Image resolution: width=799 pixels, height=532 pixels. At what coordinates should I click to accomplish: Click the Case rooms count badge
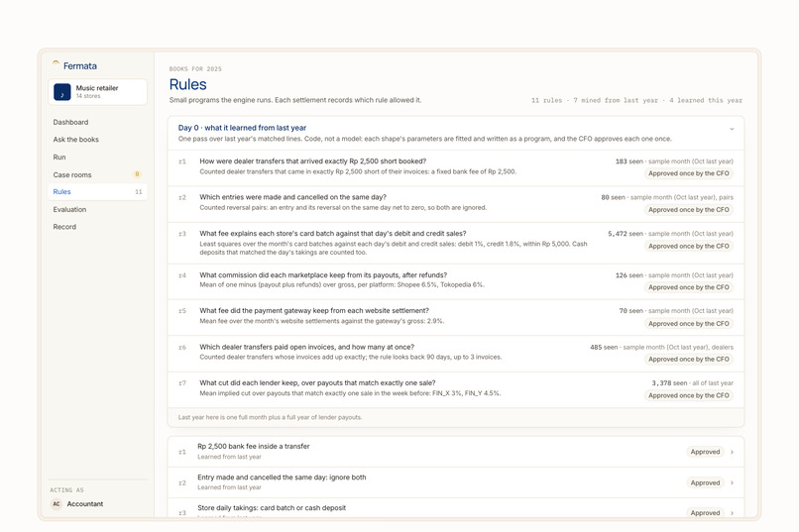pyautogui.click(x=137, y=174)
